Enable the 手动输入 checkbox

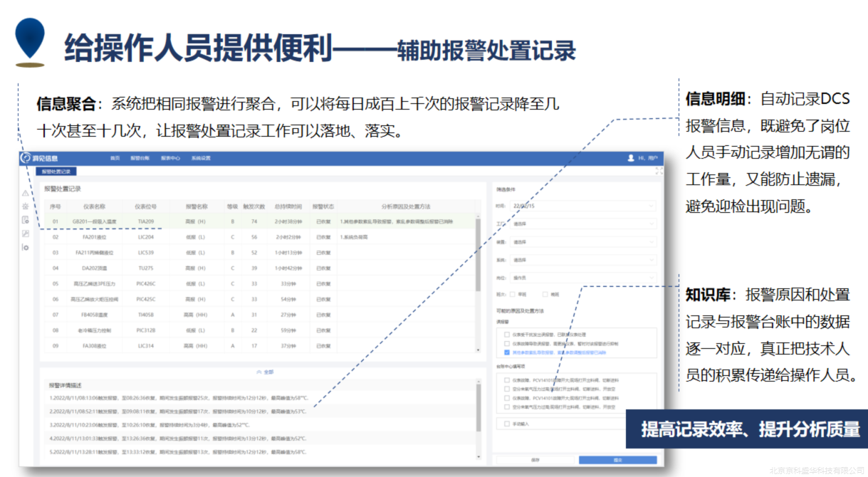(506, 424)
